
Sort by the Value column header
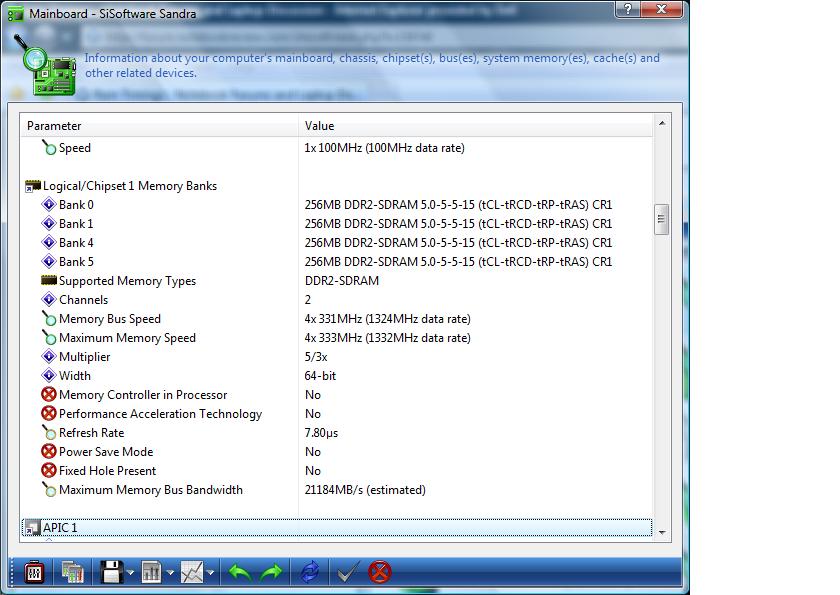476,126
